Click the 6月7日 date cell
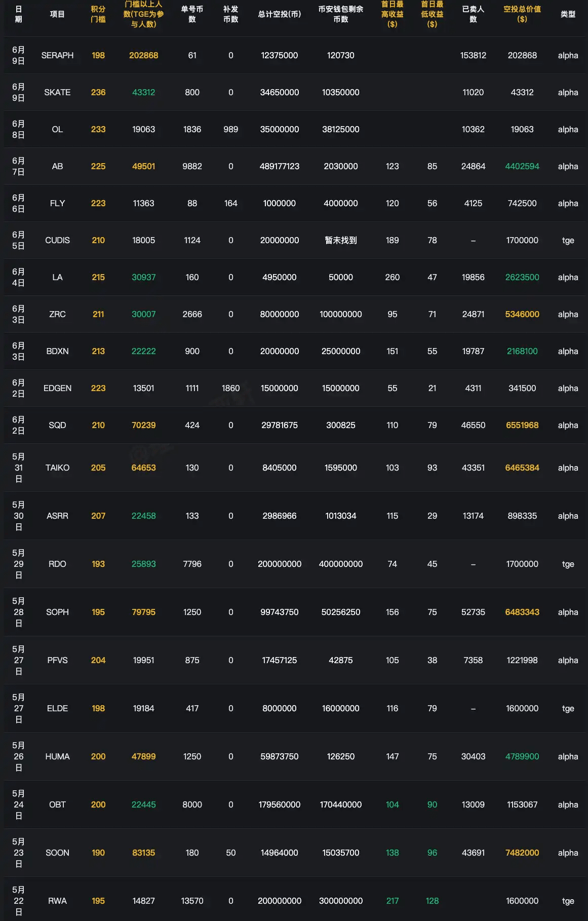 (18, 166)
